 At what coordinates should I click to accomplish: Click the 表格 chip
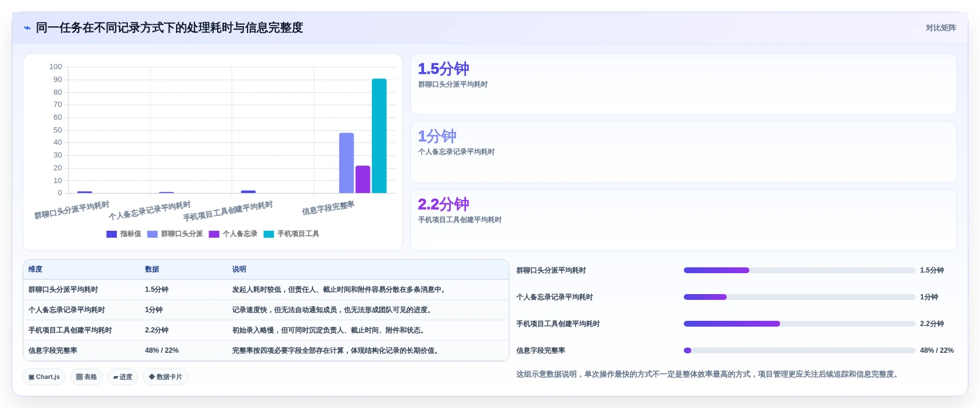click(87, 377)
